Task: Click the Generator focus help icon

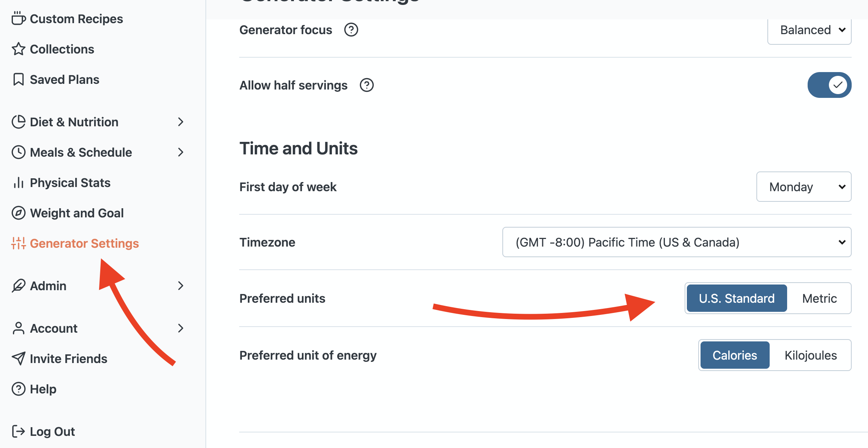Action: 351,30
